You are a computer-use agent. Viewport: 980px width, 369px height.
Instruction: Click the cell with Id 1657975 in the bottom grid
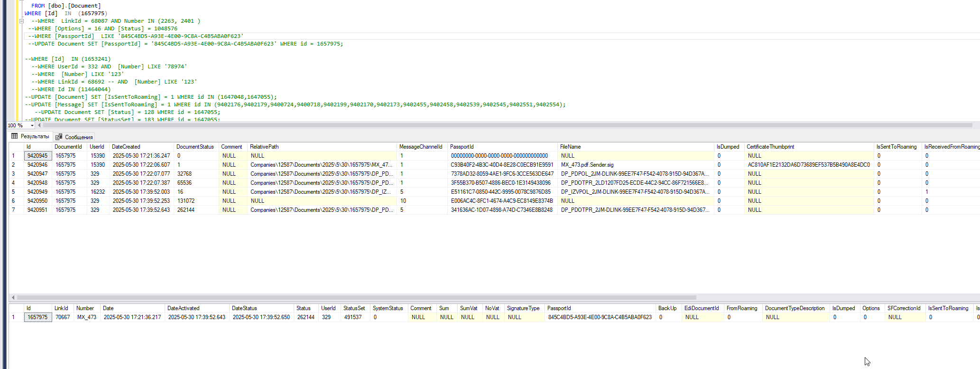[x=37, y=317]
